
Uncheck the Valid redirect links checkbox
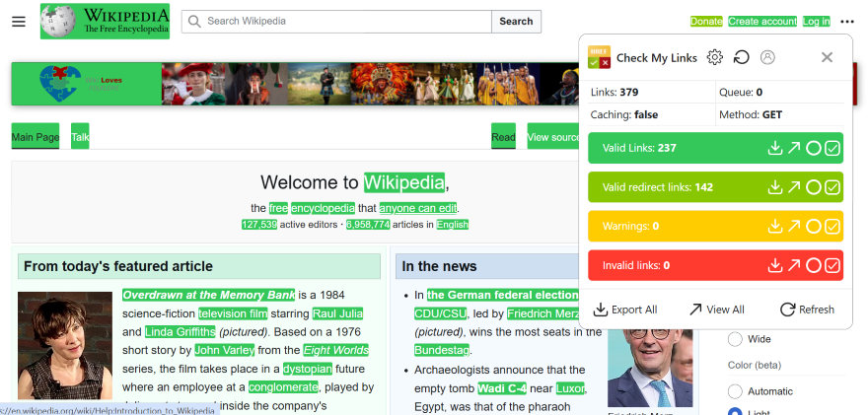[832, 187]
